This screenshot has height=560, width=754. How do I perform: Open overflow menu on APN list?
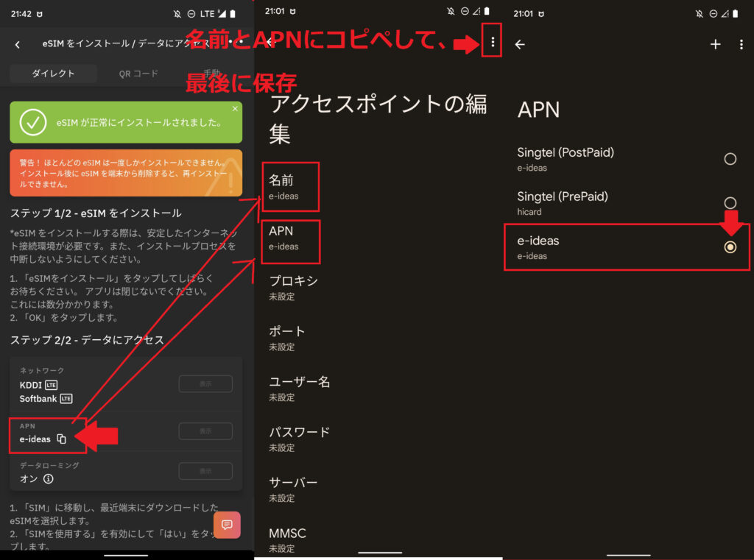[741, 44]
